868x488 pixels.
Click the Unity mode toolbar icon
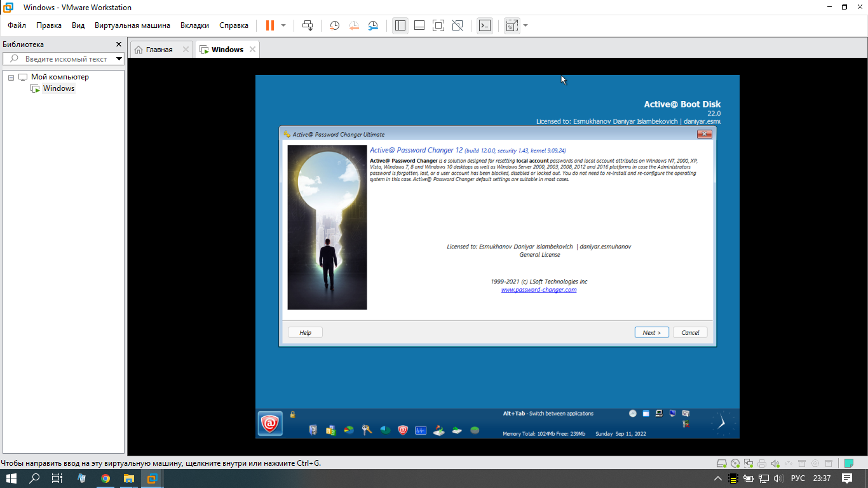click(x=458, y=25)
